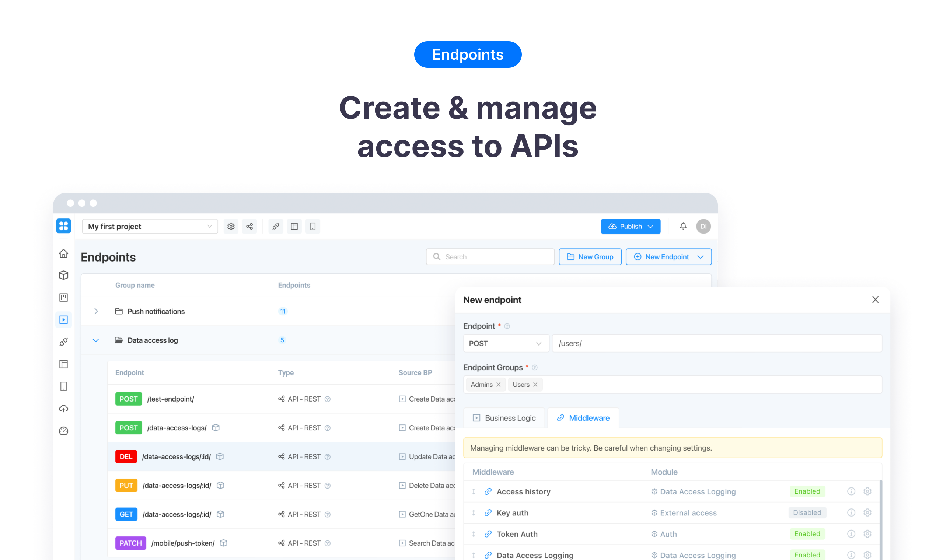Select the speedometer dashboard icon in sidebar
The height and width of the screenshot is (560, 936).
[x=64, y=431]
